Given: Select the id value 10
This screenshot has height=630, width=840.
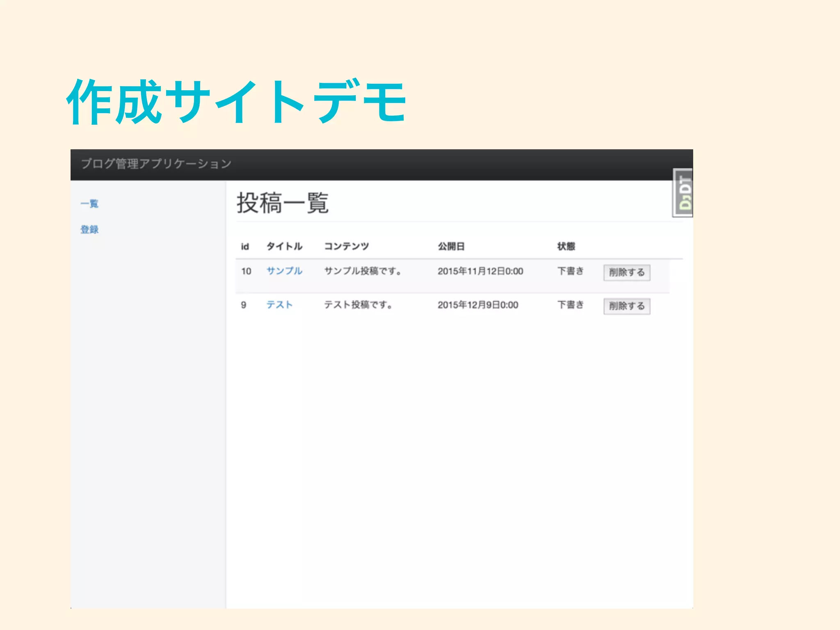Looking at the screenshot, I should click(x=246, y=271).
